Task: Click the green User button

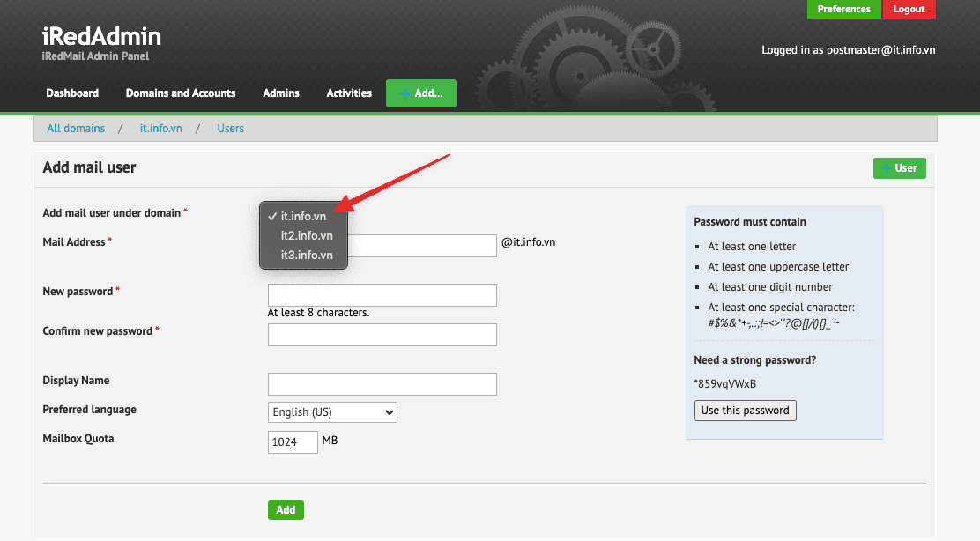Action: point(899,167)
